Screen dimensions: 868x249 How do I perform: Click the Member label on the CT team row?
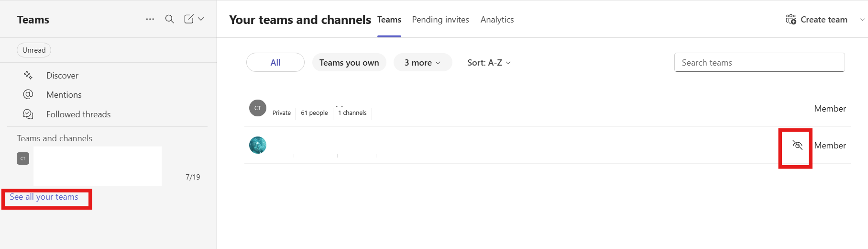(830, 109)
